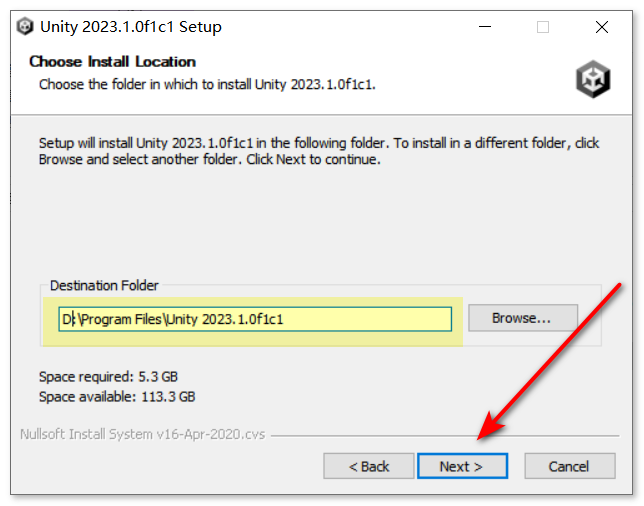Image resolution: width=644 pixels, height=506 pixels.
Task: Click the 'Choose Install Location' heading
Action: [x=113, y=62]
